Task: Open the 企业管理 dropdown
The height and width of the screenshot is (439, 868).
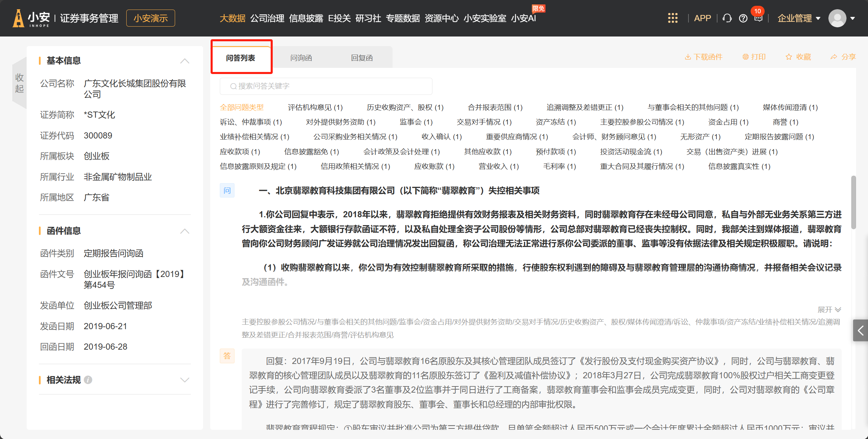Action: point(799,18)
